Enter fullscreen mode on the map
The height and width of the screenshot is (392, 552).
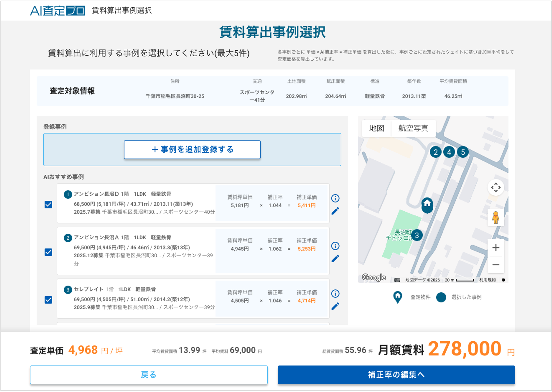(x=496, y=188)
